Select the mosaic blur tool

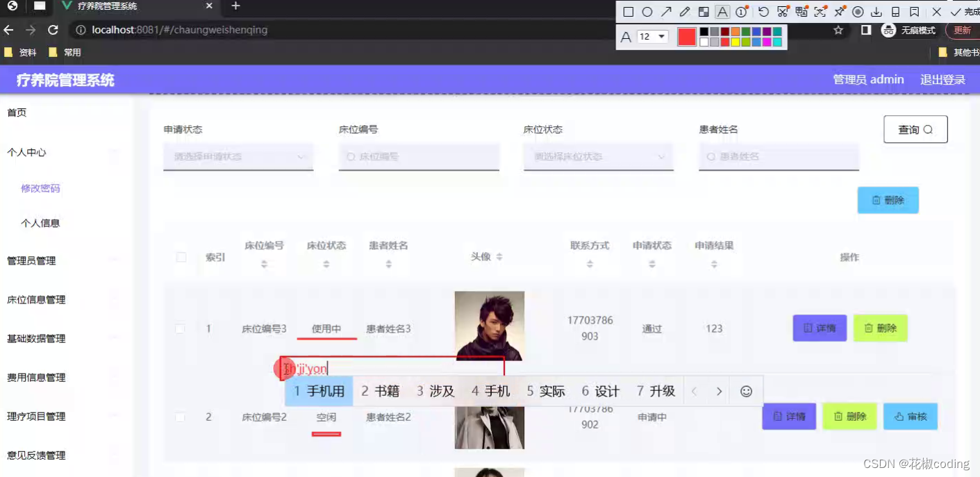(704, 12)
